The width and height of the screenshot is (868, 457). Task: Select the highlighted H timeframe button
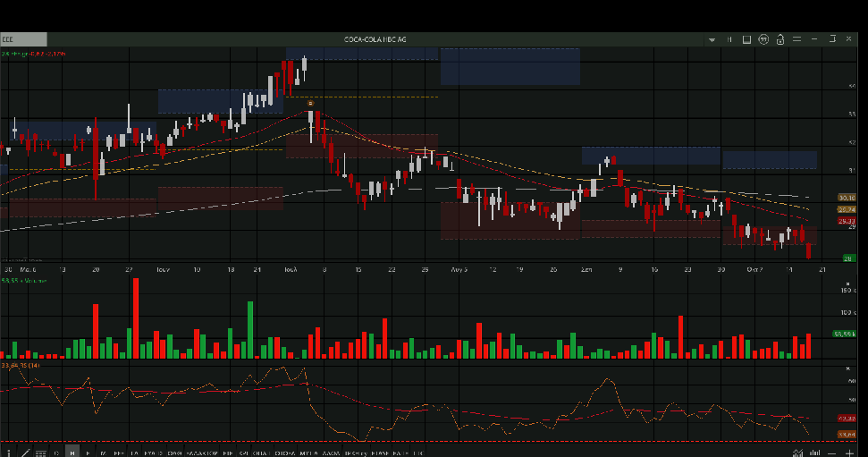coord(72,452)
